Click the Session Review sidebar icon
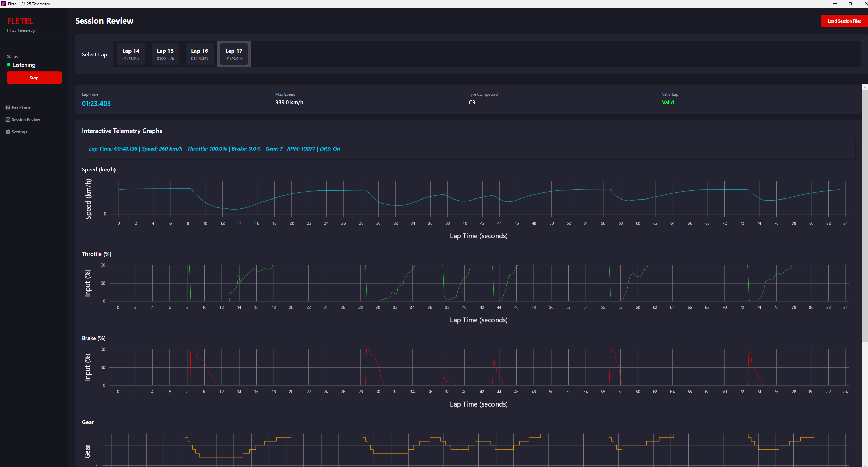Viewport: 868px width, 467px height. [8, 120]
